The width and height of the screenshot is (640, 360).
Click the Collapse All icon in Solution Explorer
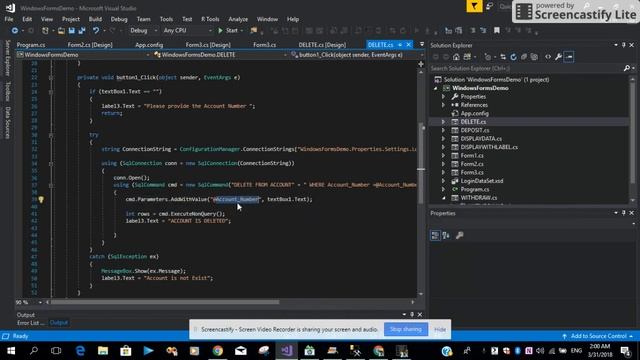[x=524, y=57]
